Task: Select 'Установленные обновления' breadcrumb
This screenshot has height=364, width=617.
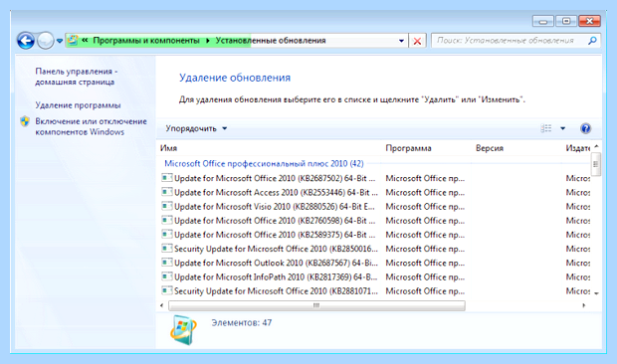Action: (271, 40)
